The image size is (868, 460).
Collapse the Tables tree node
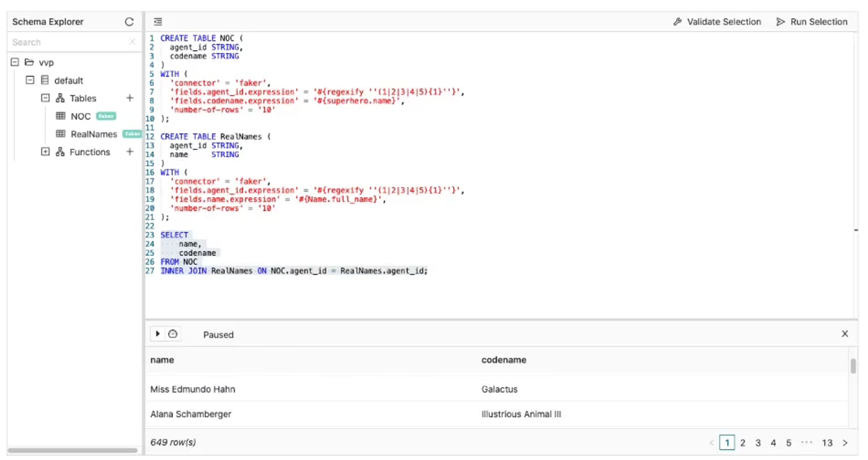45,98
